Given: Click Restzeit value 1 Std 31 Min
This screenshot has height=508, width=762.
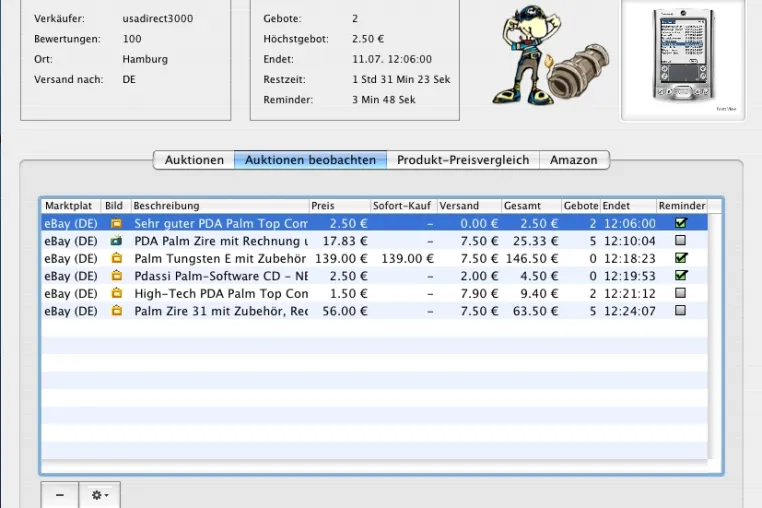Looking at the screenshot, I should 401,79.
